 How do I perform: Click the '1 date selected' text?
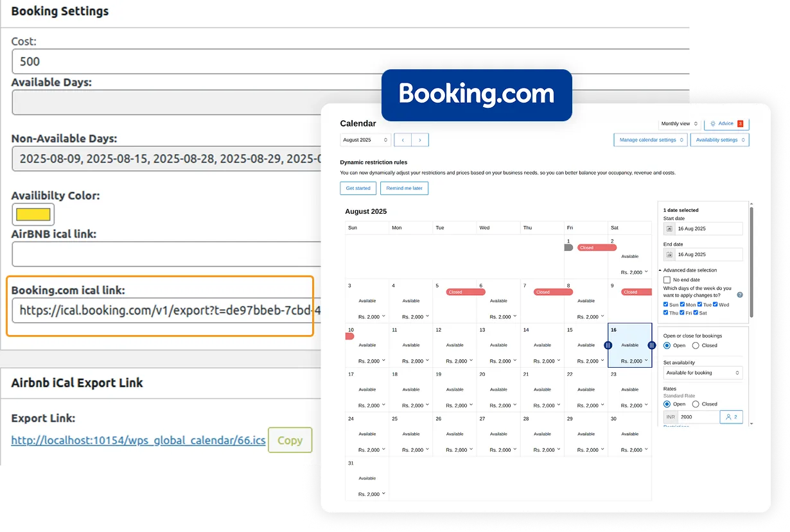point(681,210)
